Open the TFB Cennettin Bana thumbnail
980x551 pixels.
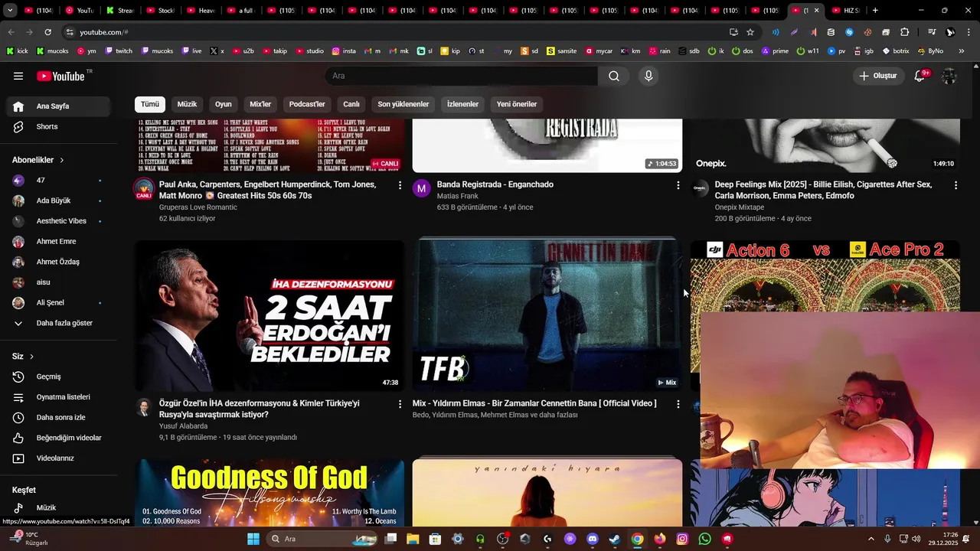click(547, 315)
